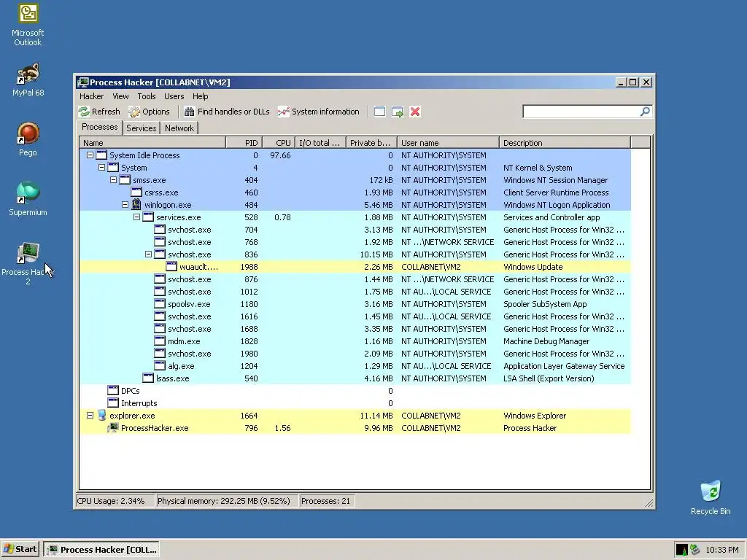
Task: Launch MyPal 68 desktop shortcut
Action: (x=28, y=80)
